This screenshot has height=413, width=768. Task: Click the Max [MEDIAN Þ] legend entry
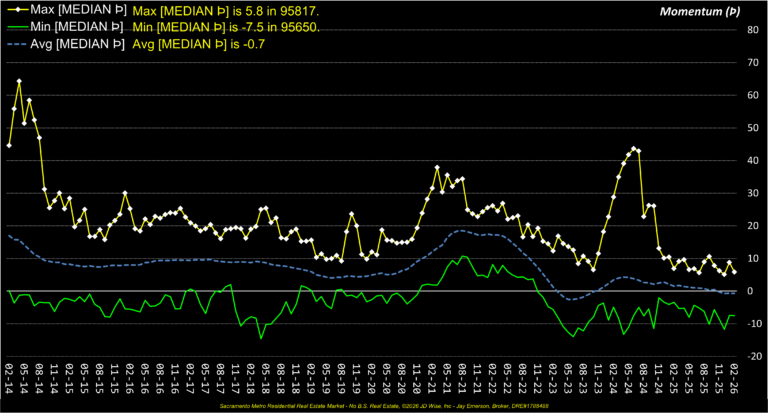tap(69, 9)
